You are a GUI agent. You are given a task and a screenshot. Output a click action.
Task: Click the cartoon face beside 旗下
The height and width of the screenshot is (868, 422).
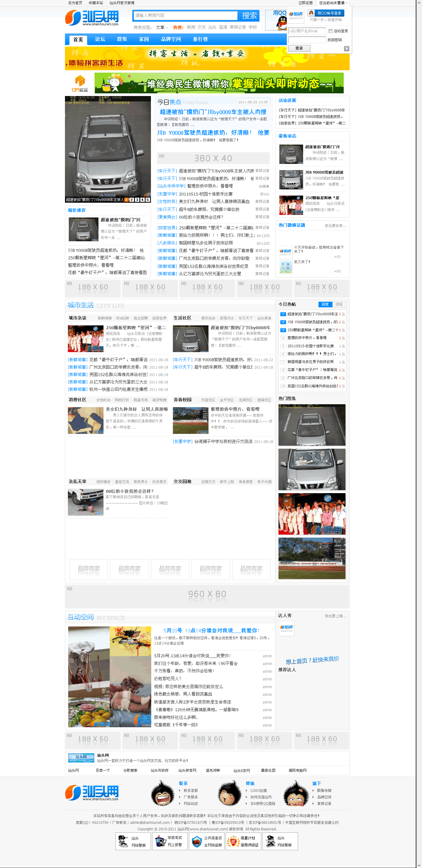pyautogui.click(x=296, y=793)
